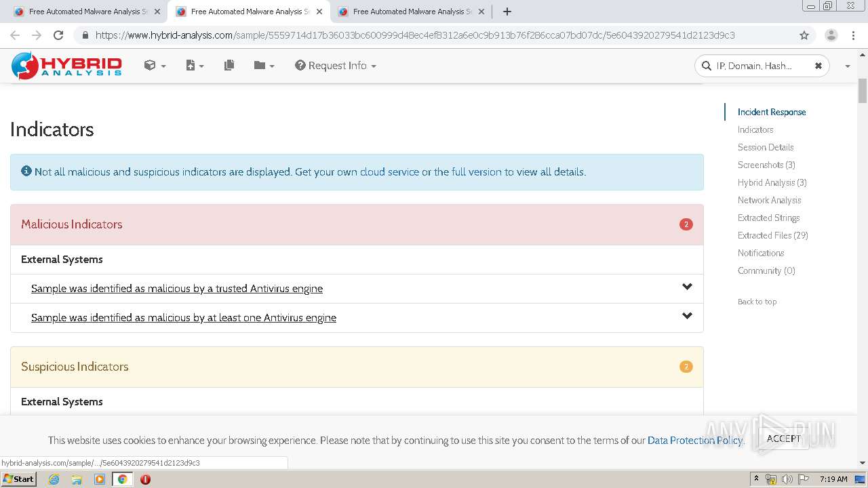Click Back to top link

click(x=757, y=302)
